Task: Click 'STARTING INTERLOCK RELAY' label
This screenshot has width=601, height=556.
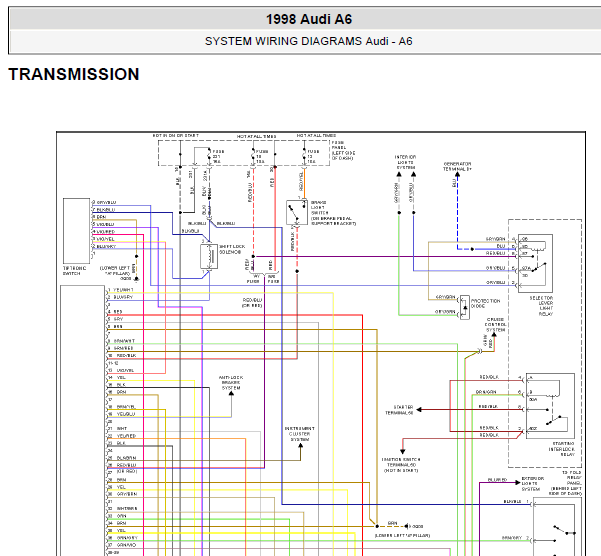Action: tap(562, 449)
